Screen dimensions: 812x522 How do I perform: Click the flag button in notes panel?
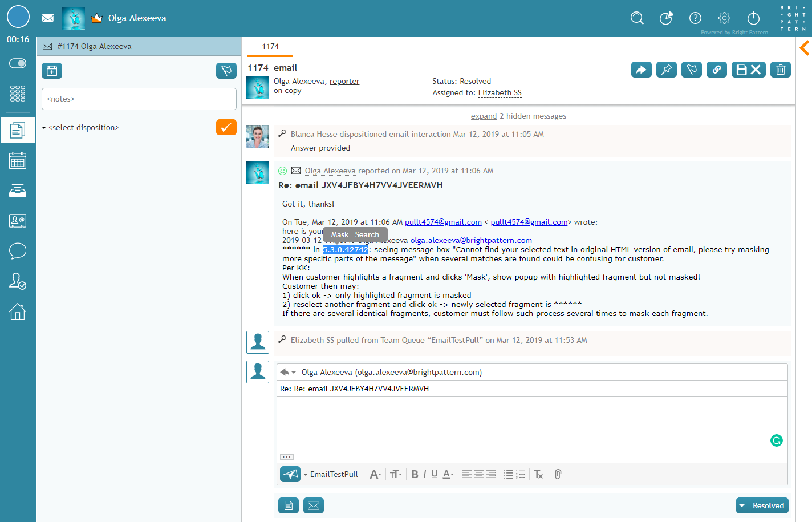(x=226, y=71)
